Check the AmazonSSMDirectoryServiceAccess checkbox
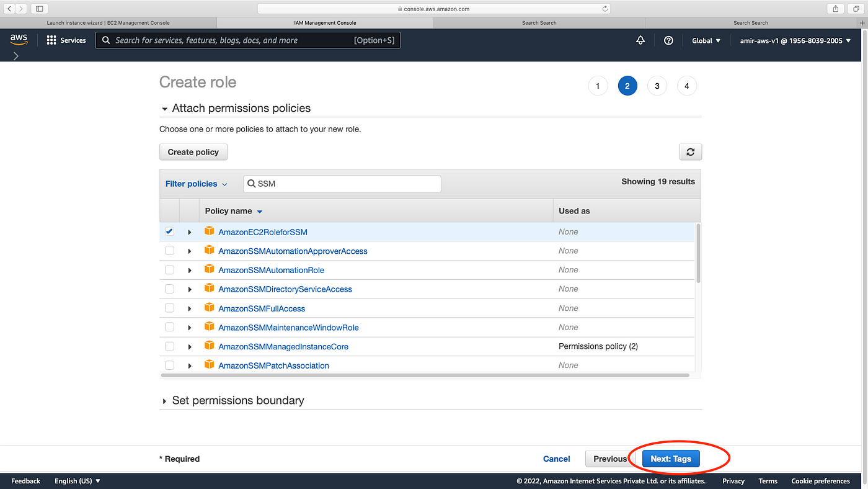The height and width of the screenshot is (489, 868). tap(169, 289)
